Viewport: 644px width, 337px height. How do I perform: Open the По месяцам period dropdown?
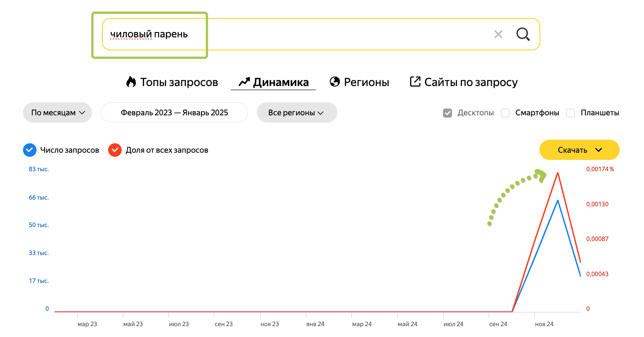pos(58,113)
